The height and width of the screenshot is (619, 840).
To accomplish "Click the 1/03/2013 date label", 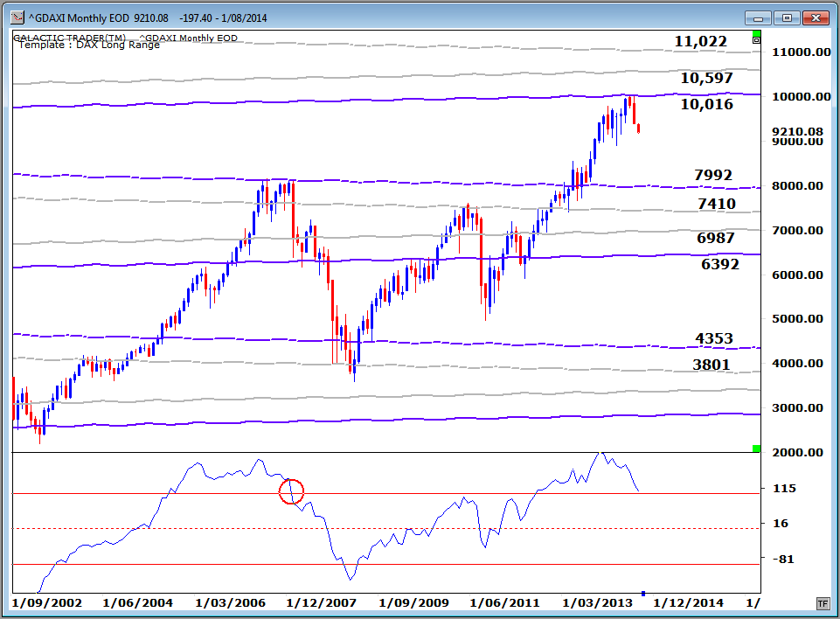I will [597, 603].
